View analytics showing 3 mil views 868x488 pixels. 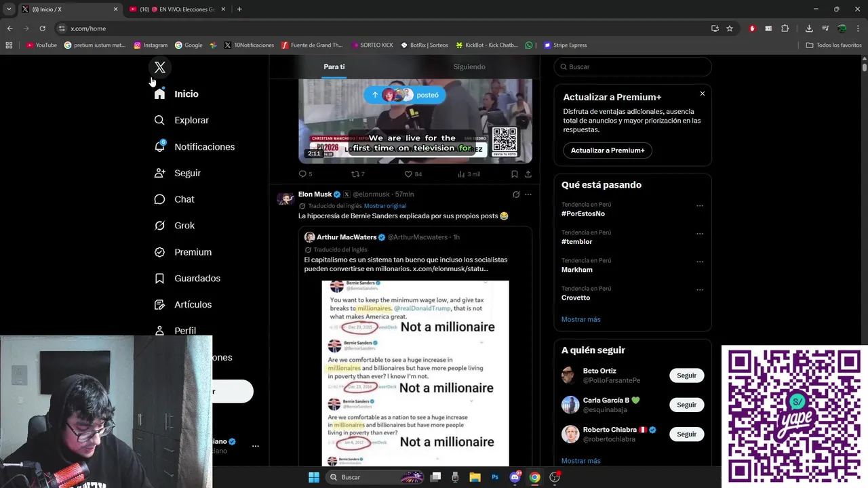469,174
